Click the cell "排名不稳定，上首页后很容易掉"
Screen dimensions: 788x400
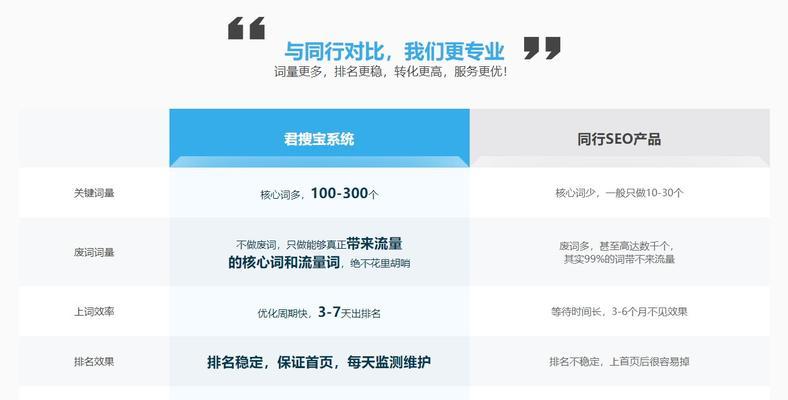[x=619, y=361]
